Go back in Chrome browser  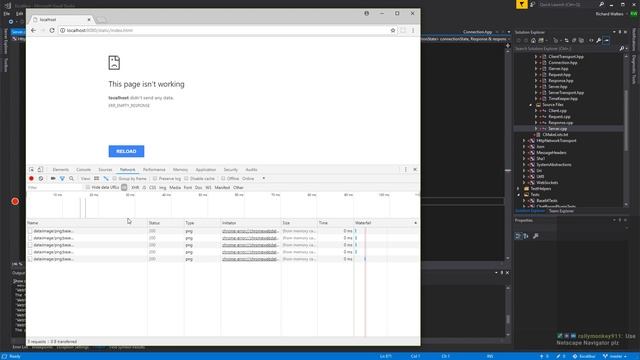[x=33, y=30]
